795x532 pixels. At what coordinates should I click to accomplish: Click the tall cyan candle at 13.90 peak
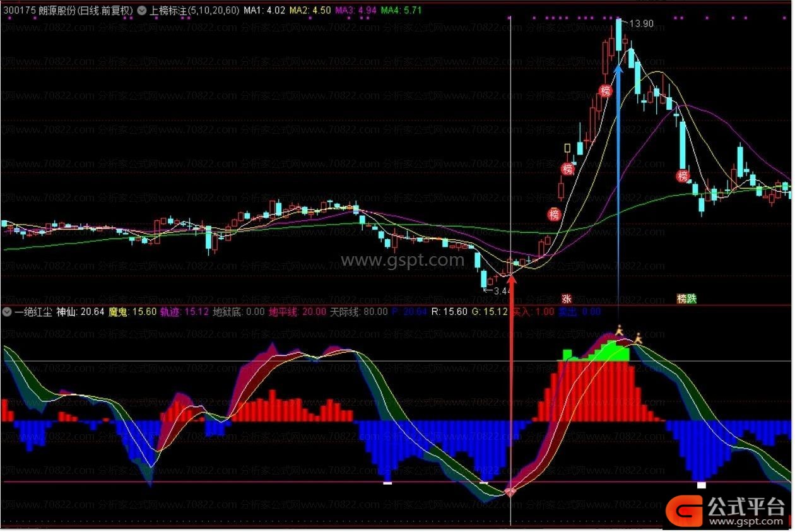coord(618,35)
